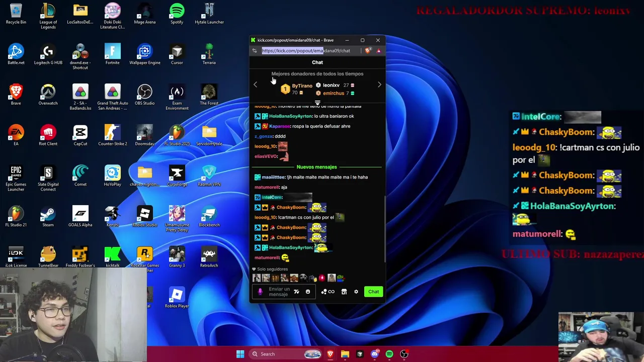Open the 7TV emote menu in chat

tap(296, 292)
